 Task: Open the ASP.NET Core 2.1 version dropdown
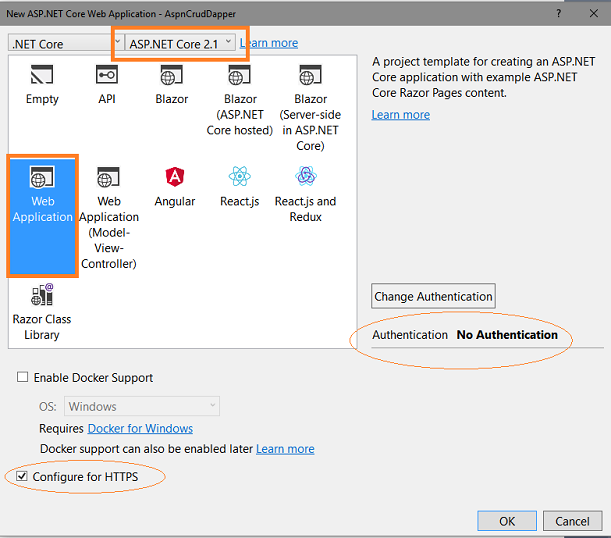[180, 43]
